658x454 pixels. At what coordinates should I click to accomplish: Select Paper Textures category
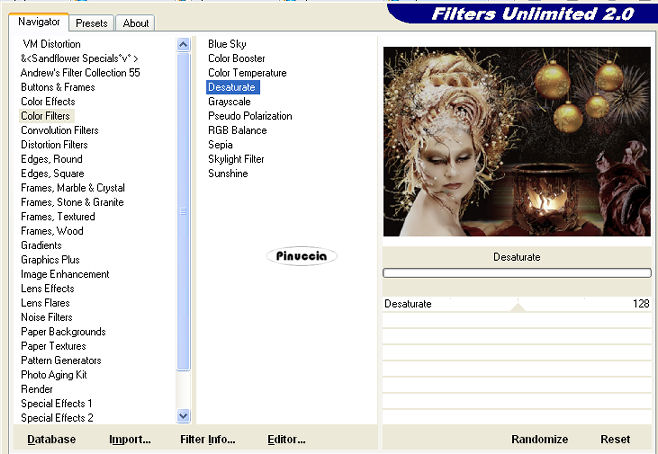[53, 346]
